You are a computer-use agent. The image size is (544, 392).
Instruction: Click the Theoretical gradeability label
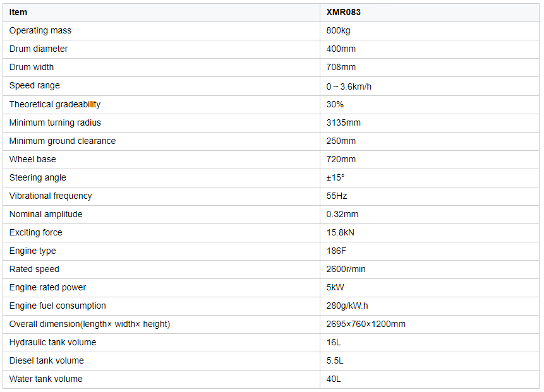(55, 104)
